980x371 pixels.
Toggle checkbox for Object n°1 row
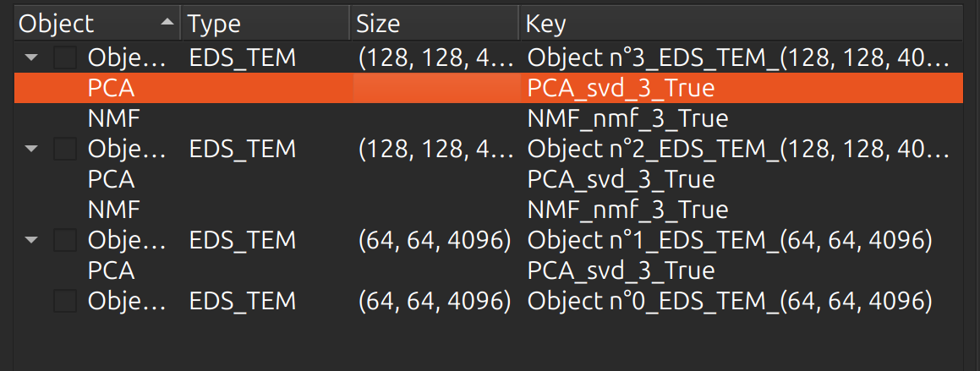(x=65, y=240)
